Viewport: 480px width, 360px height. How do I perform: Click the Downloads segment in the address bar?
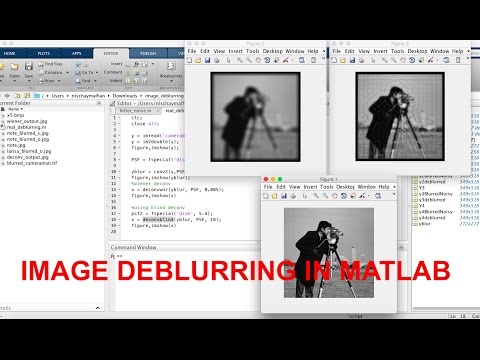click(x=125, y=96)
